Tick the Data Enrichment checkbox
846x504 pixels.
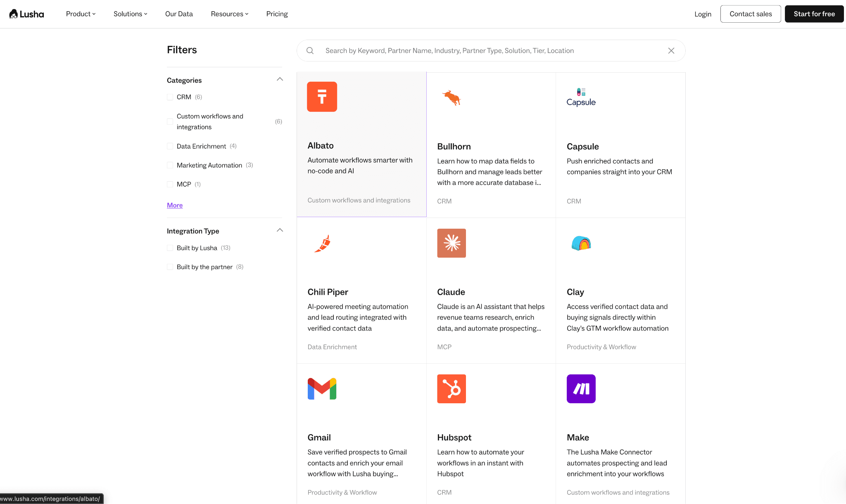[x=170, y=146]
